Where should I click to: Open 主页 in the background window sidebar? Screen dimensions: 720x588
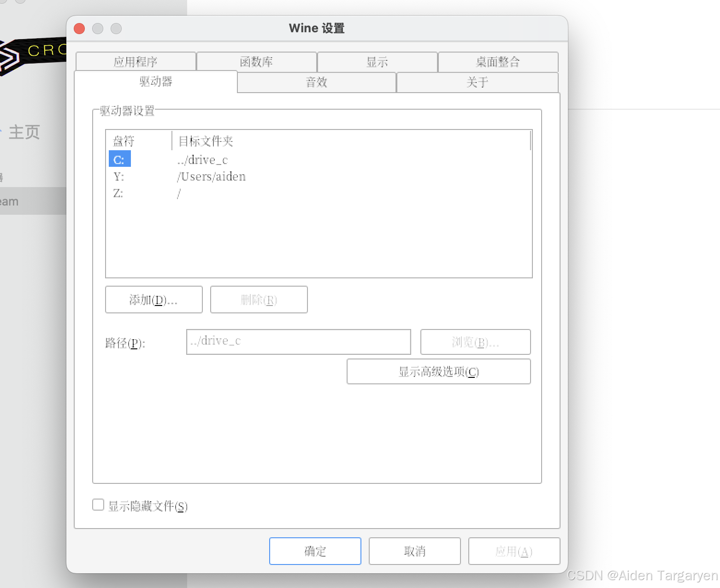click(x=24, y=132)
